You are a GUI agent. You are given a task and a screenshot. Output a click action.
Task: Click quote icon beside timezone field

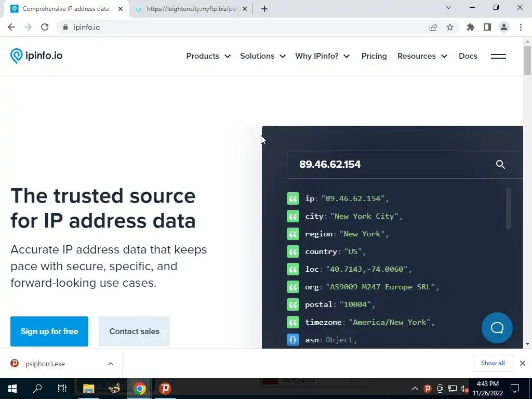point(293,322)
